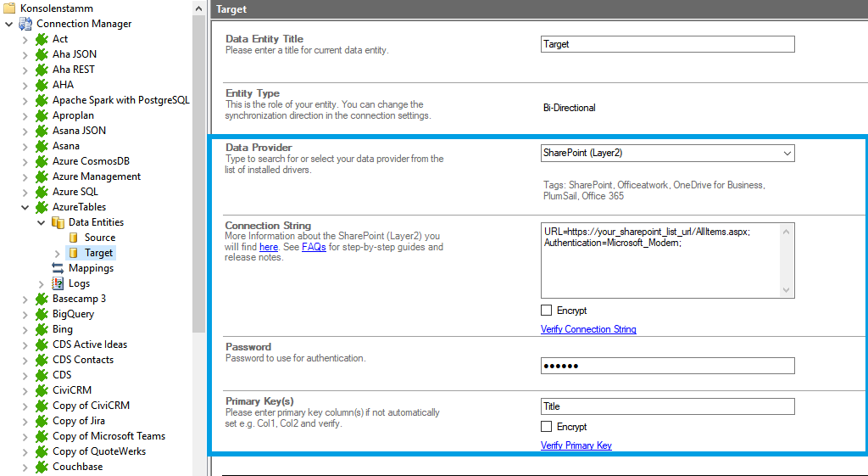Image resolution: width=868 pixels, height=476 pixels.
Task: Click the Couchbase connection icon
Action: click(42, 468)
